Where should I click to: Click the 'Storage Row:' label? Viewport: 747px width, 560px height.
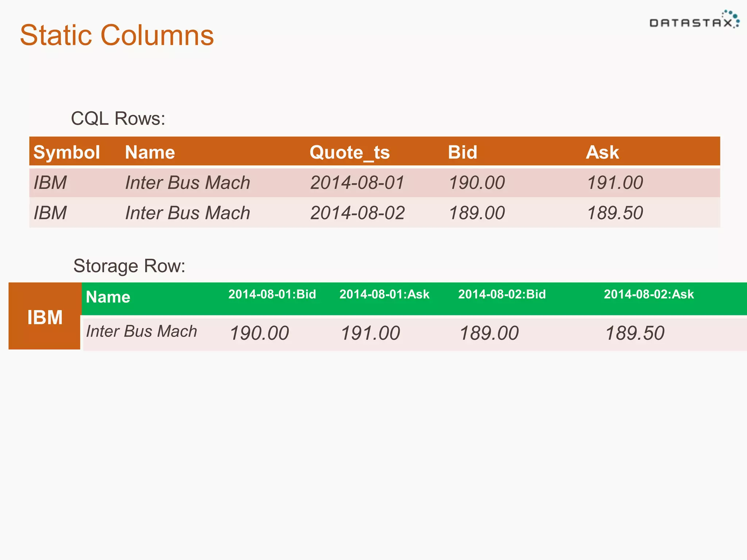pos(129,266)
